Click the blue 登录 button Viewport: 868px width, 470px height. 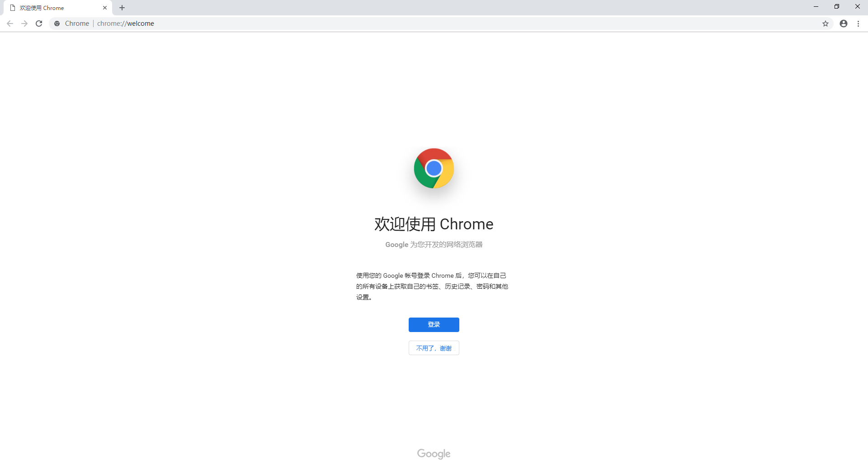tap(434, 324)
